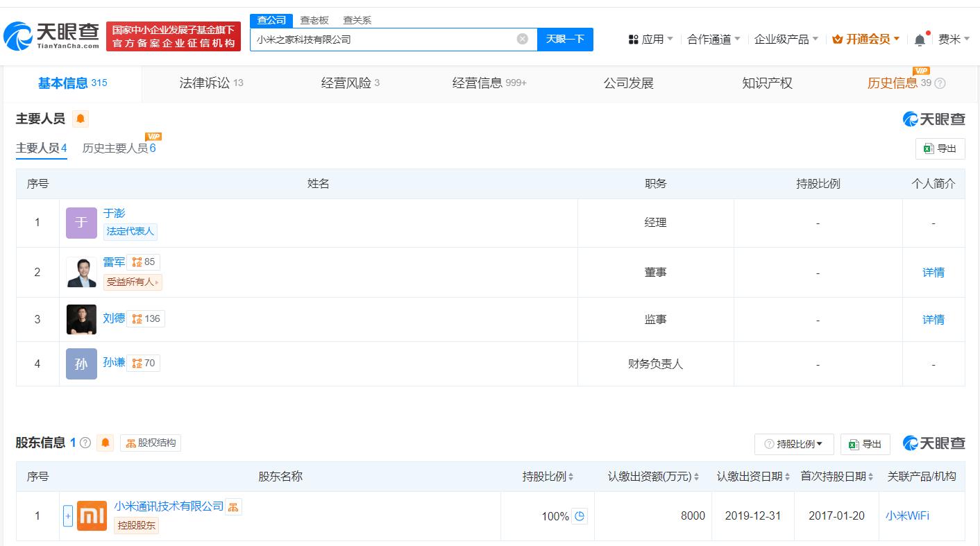This screenshot has width=980, height=546.
Task: Open the equity structure icon after 小米通讯技术有限公司
Action: click(234, 506)
